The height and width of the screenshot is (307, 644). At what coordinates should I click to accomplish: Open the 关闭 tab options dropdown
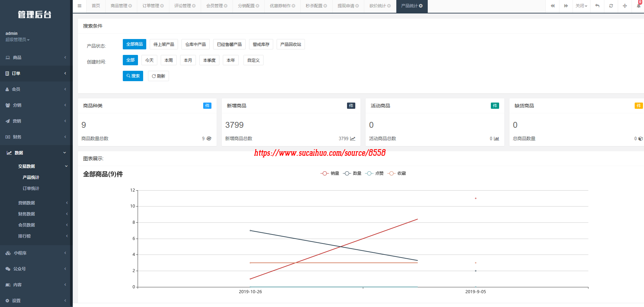[x=581, y=6]
